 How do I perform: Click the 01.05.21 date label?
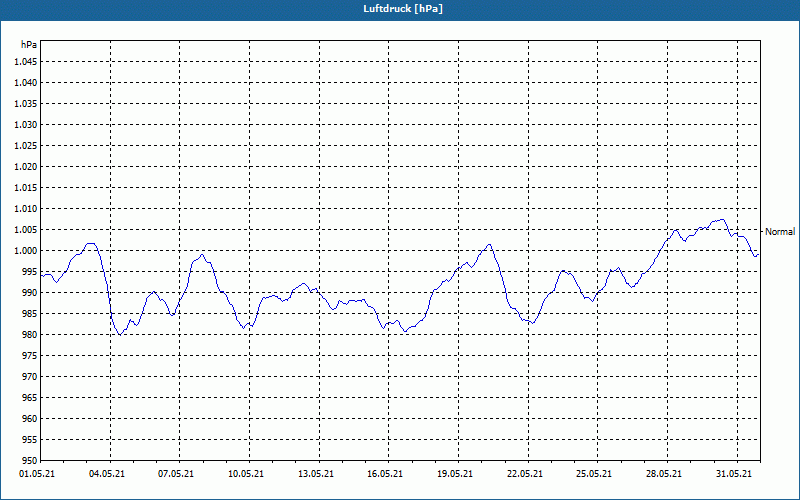[x=37, y=474]
